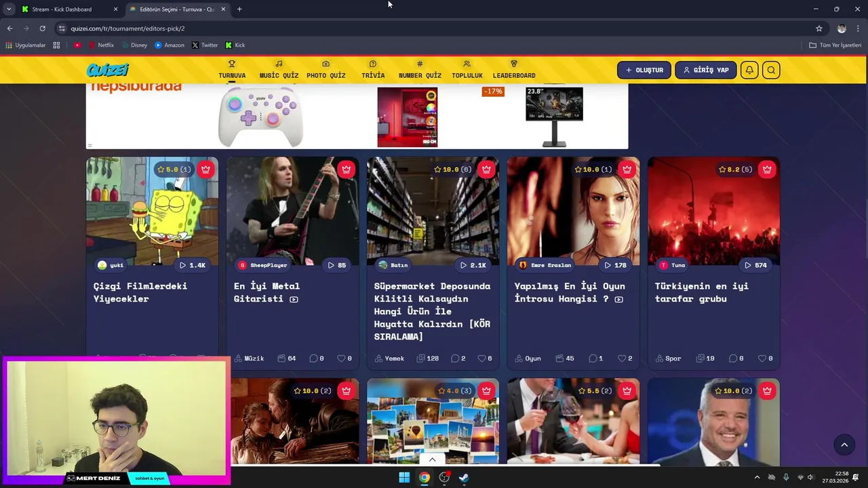Open the site search icon
This screenshot has height=488, width=868.
[771, 70]
